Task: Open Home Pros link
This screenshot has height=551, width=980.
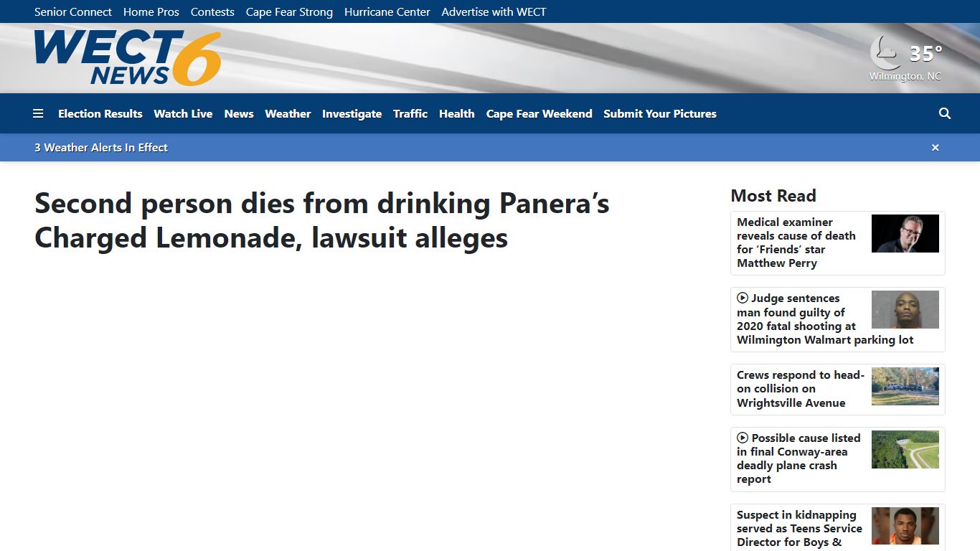Action: (151, 11)
